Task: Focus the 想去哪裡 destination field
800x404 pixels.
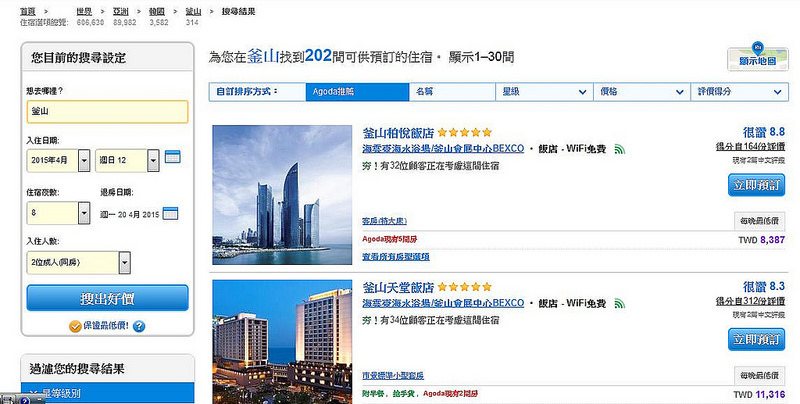Action: pos(108,112)
